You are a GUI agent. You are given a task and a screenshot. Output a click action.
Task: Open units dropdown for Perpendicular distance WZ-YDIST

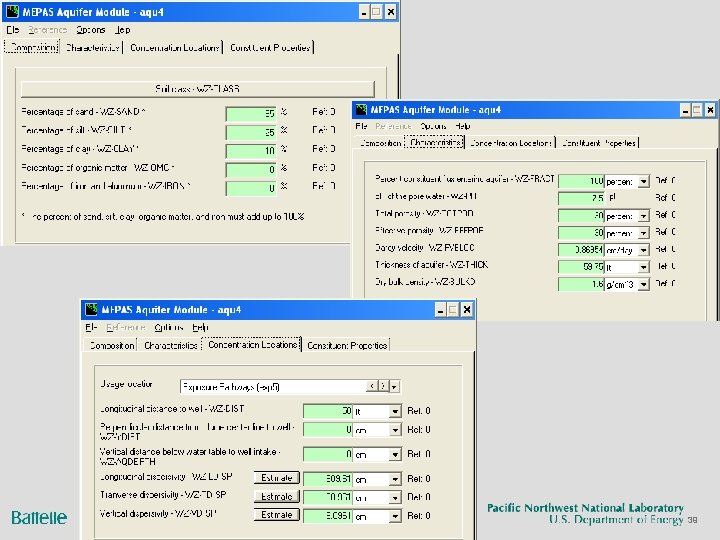[x=395, y=430]
